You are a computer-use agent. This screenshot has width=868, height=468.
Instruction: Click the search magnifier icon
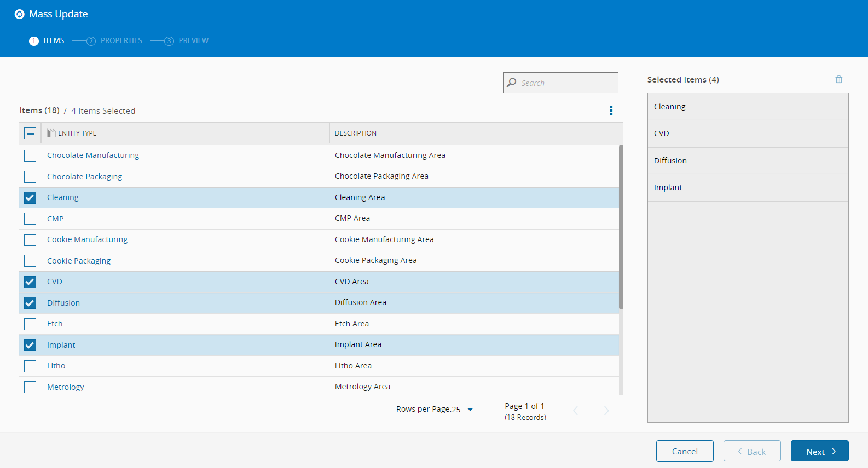click(x=512, y=83)
